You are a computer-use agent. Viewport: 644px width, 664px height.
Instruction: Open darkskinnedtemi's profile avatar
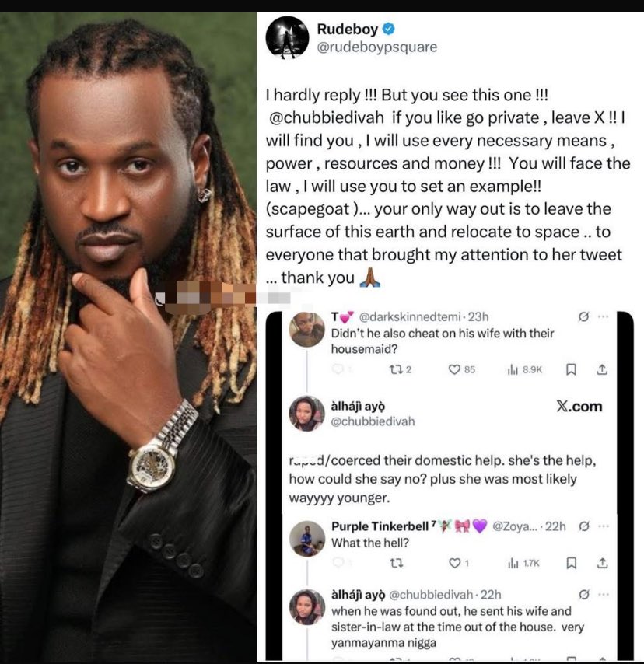(306, 330)
